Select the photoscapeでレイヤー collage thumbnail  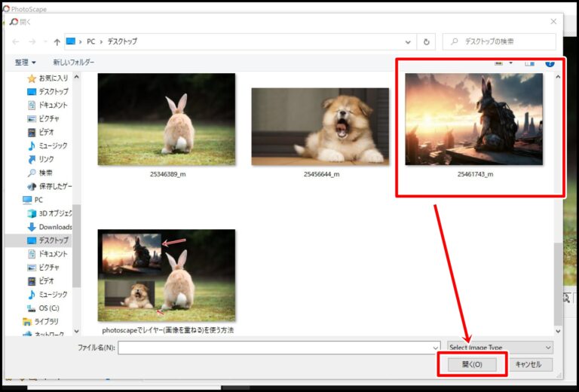click(x=167, y=275)
